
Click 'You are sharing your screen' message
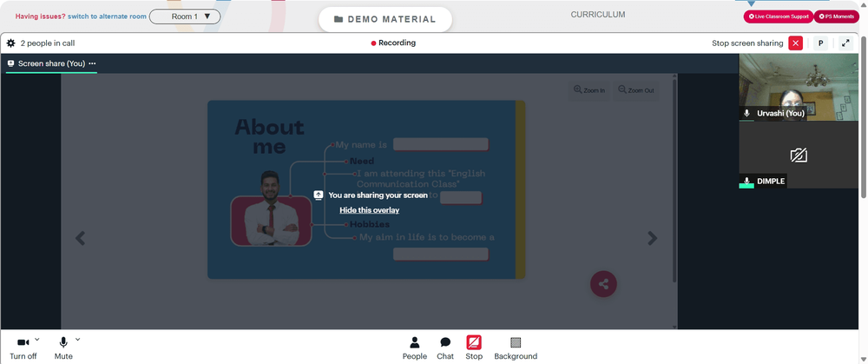pos(378,195)
